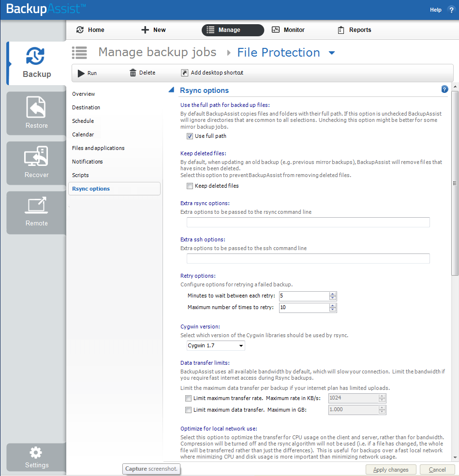Select the Manage tab

click(x=233, y=30)
